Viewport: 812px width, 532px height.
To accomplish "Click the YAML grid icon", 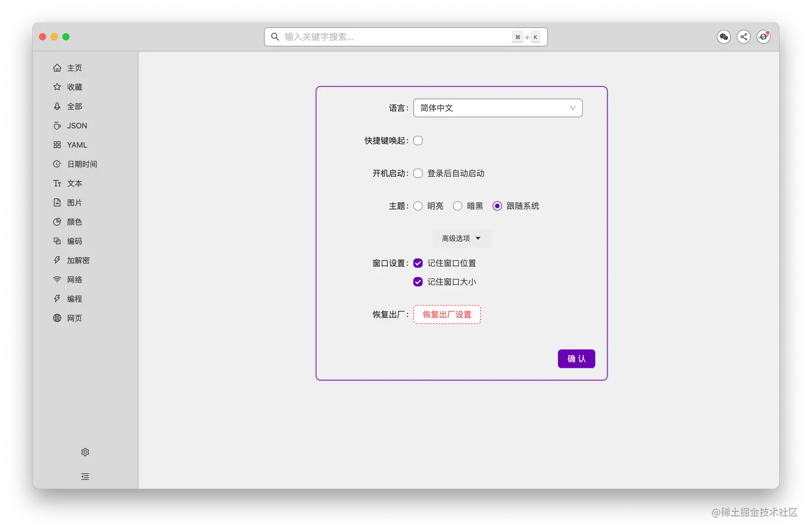I will [57, 145].
